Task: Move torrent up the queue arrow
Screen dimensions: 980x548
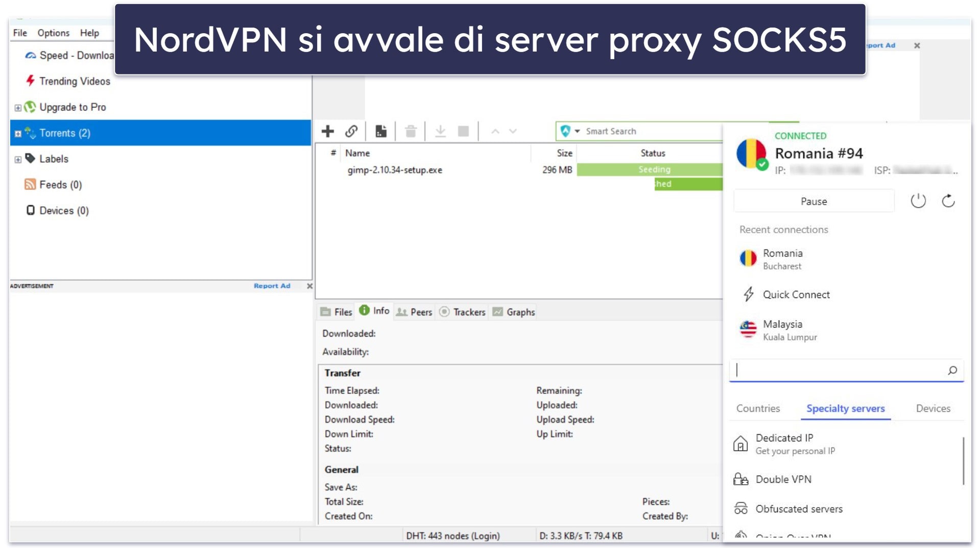Action: tap(495, 131)
